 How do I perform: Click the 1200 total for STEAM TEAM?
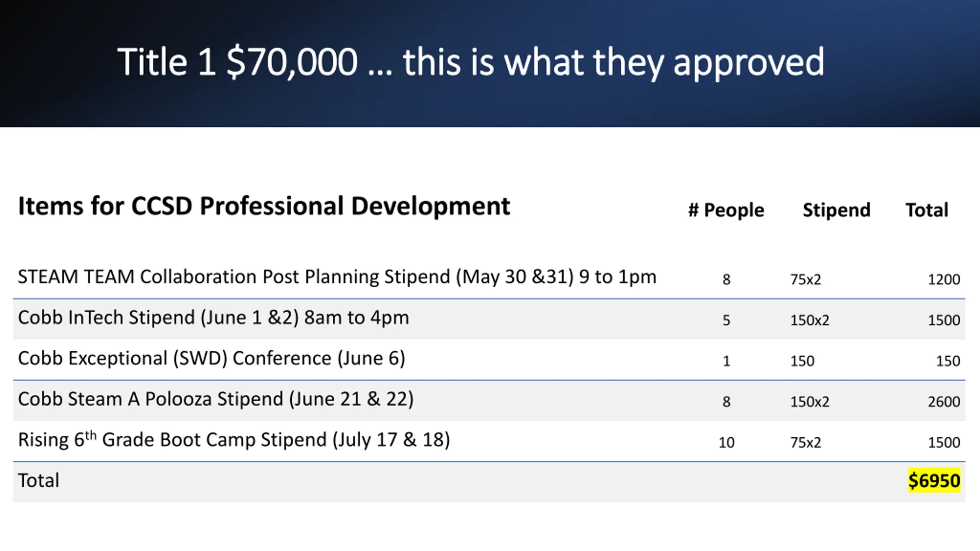944,280
